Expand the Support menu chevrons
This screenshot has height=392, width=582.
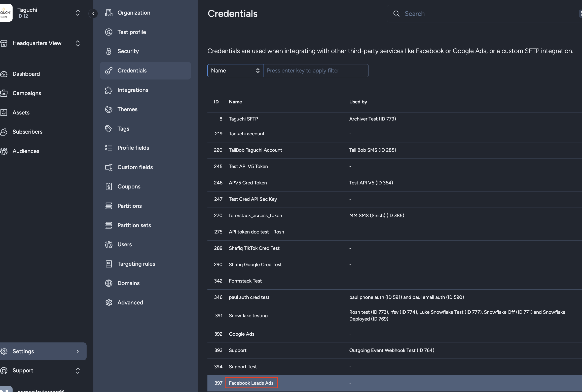(78, 371)
